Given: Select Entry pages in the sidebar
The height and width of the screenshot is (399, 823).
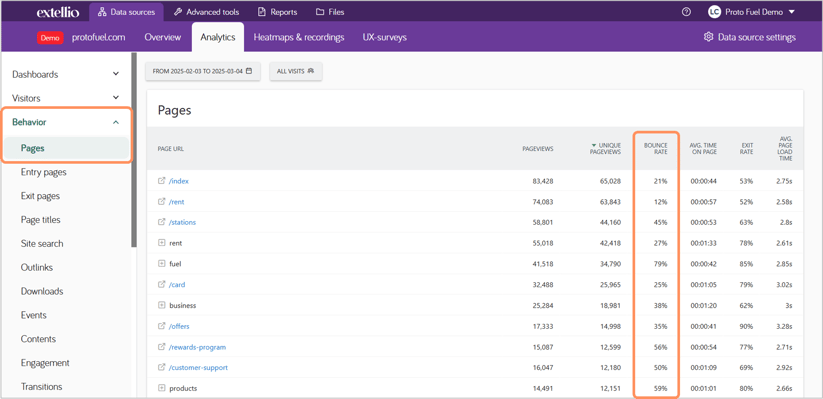Looking at the screenshot, I should (x=44, y=172).
